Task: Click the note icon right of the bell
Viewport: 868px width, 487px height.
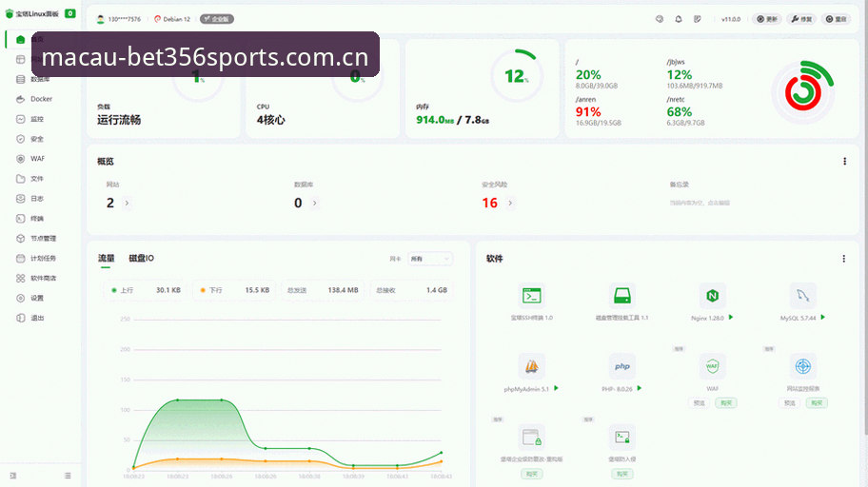Action: [698, 19]
